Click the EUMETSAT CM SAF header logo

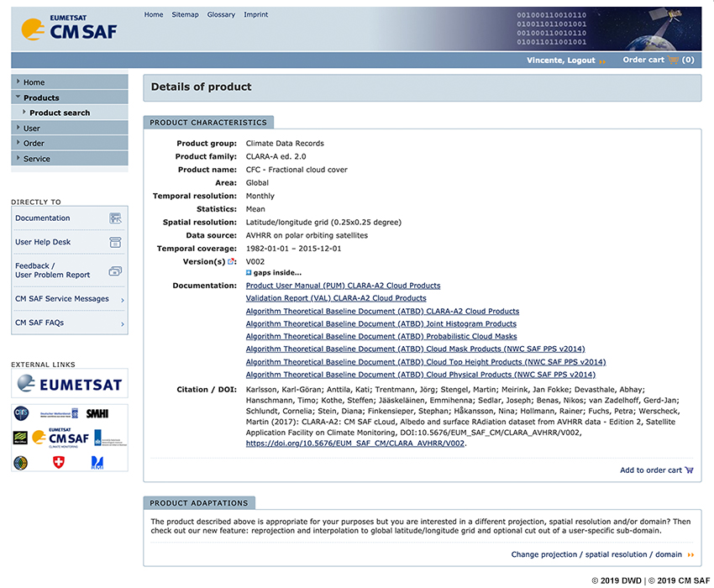point(69,28)
